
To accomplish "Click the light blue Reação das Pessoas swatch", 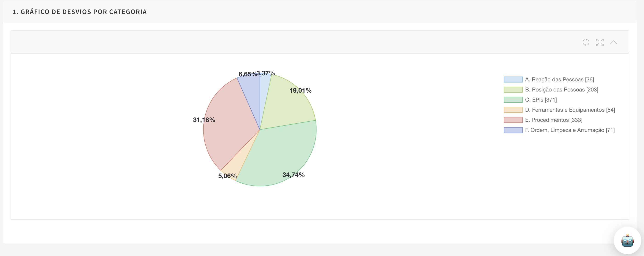I will tap(513, 80).
